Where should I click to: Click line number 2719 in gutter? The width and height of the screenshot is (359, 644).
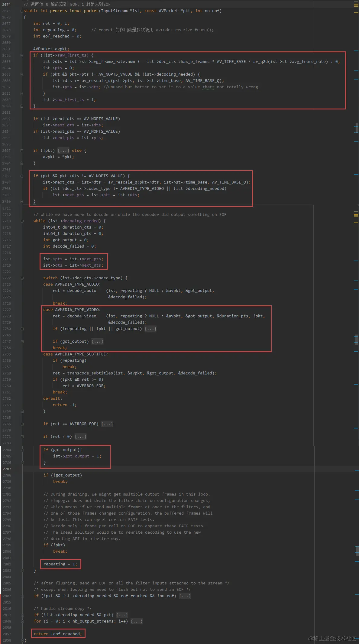(6, 259)
